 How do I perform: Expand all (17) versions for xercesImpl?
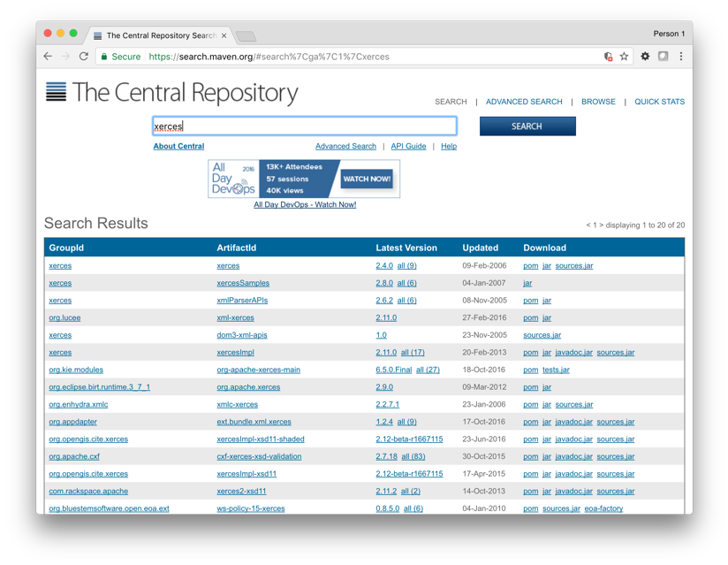click(413, 353)
